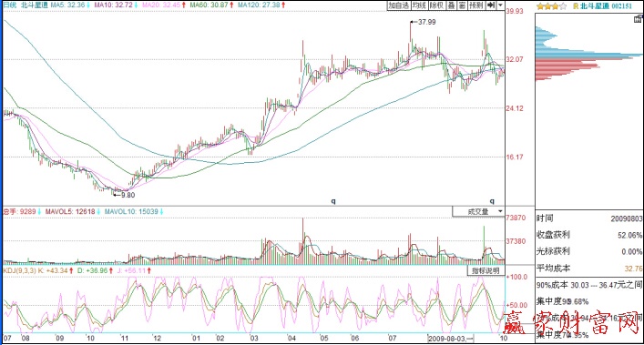Screen dimensions: 644x345
Task: Click the stock name 北斗星通
Action: (x=594, y=6)
